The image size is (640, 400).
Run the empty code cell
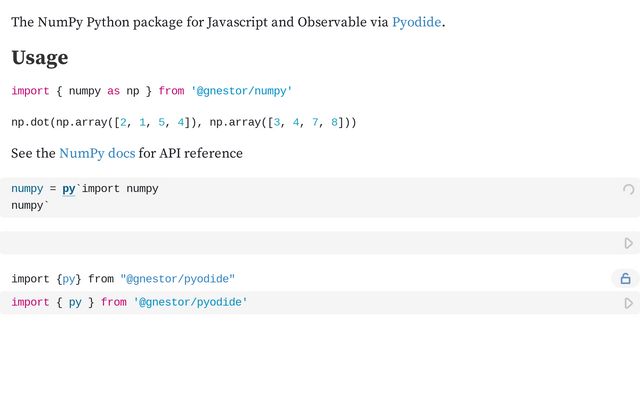pos(629,243)
